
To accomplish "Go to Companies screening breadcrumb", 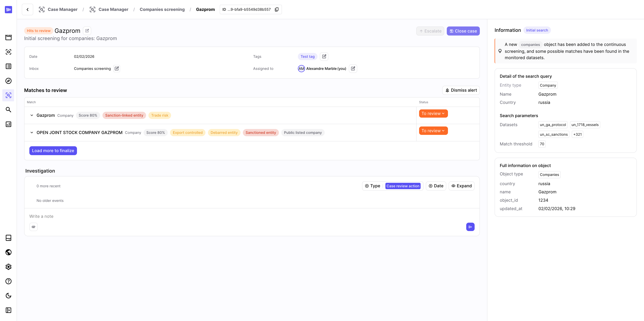I will [x=162, y=10].
